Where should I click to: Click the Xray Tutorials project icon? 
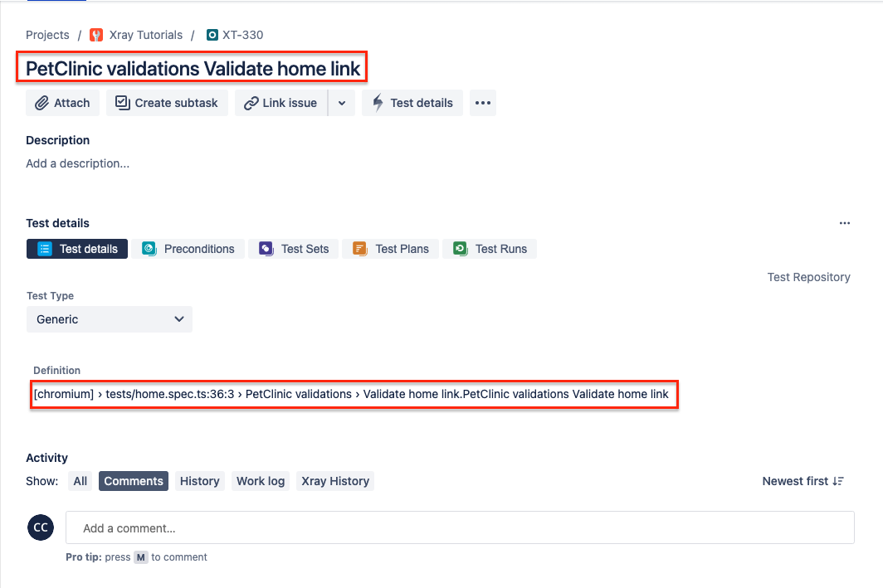tap(97, 35)
